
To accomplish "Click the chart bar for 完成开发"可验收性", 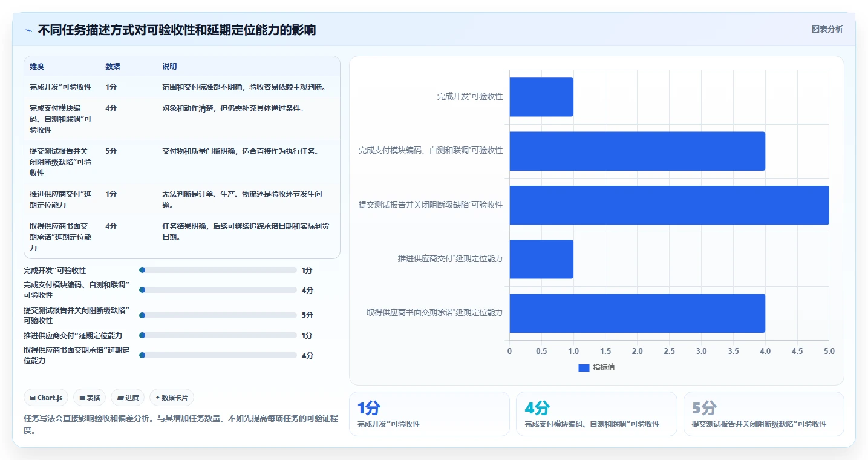I will (x=541, y=97).
